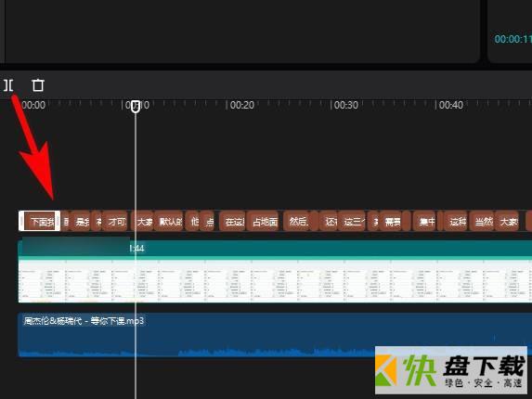Select subtitle clip 才可
532x399 pixels.
click(116, 222)
